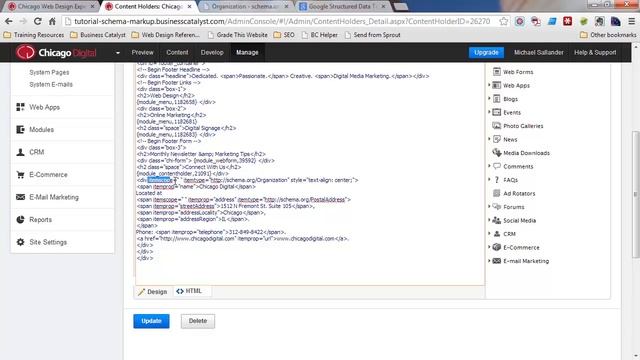Expand the News module tree arrow

(x=489, y=139)
